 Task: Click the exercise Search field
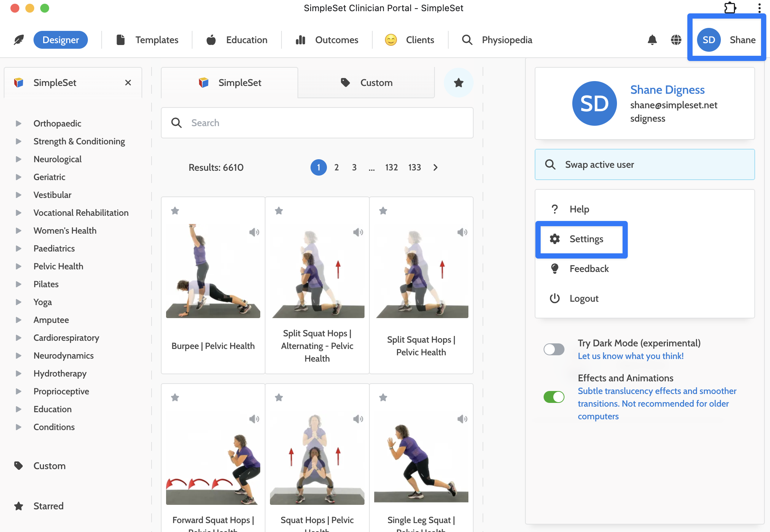tap(317, 123)
